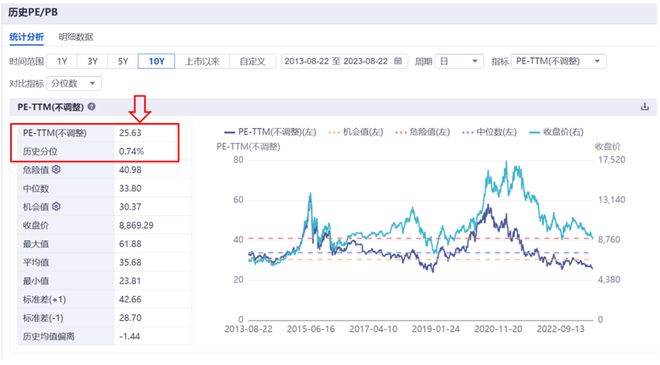
Task: Open the settings gear next to 危险值
Action: click(56, 170)
